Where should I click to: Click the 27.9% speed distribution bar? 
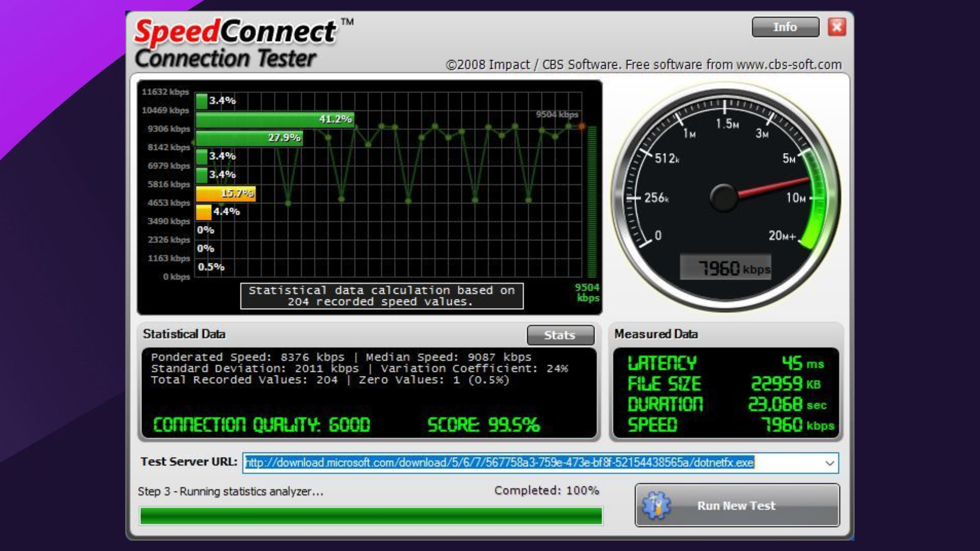(x=249, y=138)
